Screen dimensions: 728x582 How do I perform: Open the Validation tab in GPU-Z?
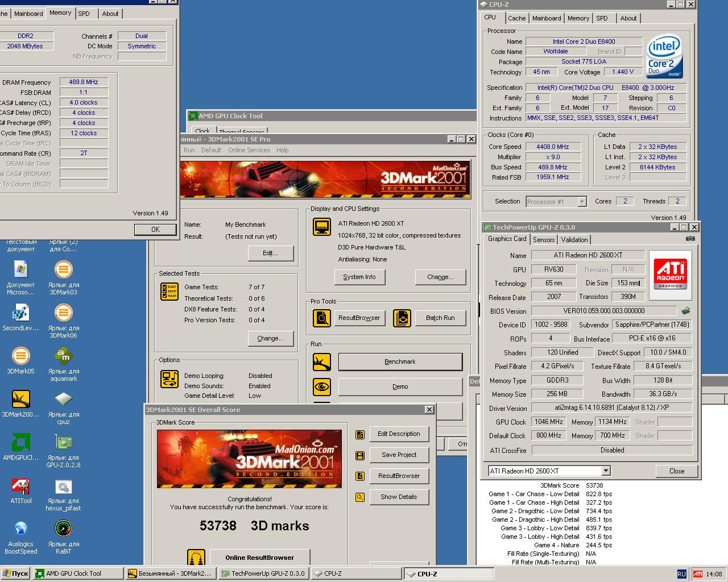click(x=574, y=240)
